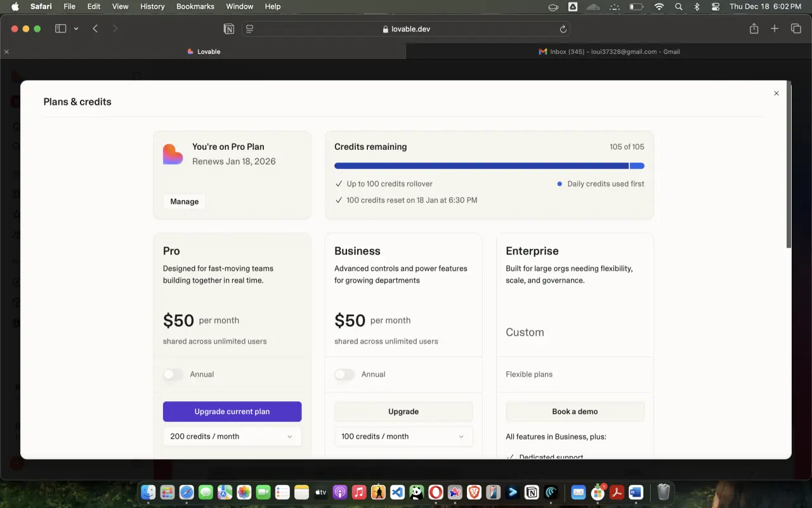Open Mail from the Dock
Screen dimensions: 812x508
tap(578, 492)
